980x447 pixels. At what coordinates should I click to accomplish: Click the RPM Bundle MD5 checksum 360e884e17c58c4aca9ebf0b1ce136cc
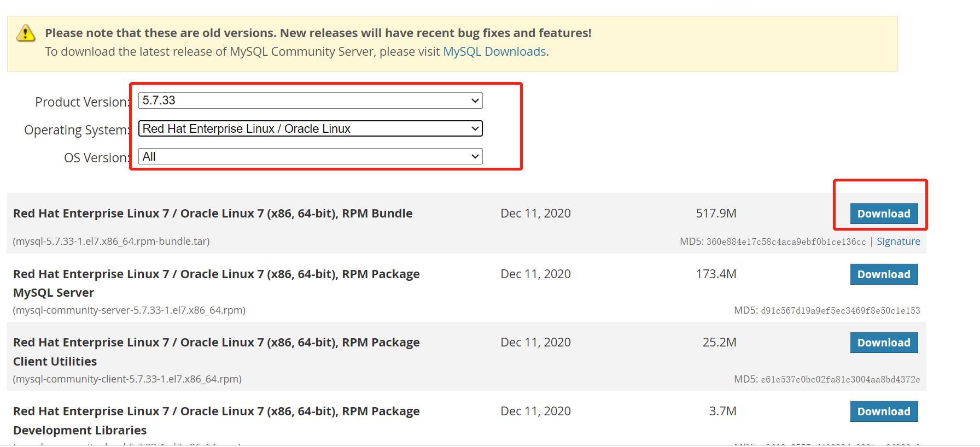786,242
